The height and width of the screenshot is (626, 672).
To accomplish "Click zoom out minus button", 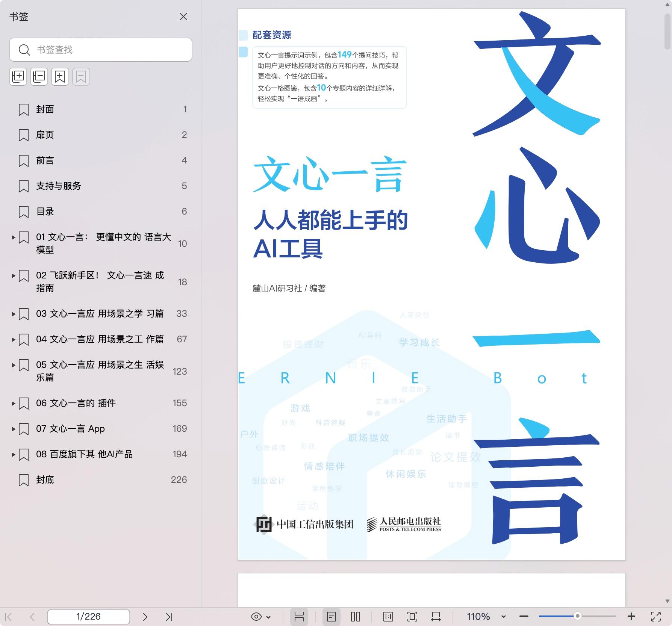I will 524,617.
